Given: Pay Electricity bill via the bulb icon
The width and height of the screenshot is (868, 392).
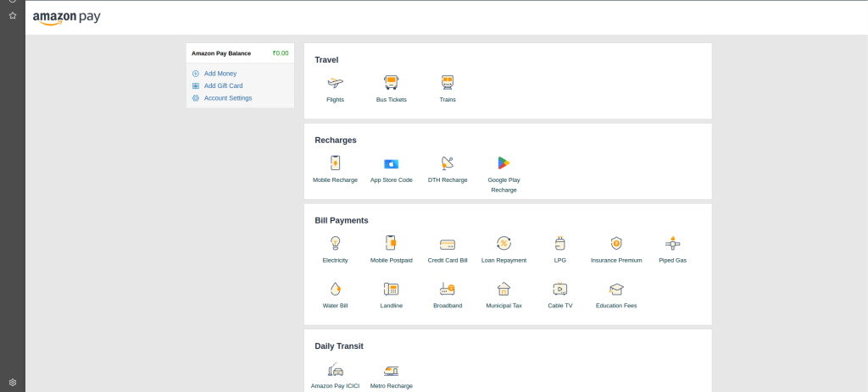Looking at the screenshot, I should [335, 243].
